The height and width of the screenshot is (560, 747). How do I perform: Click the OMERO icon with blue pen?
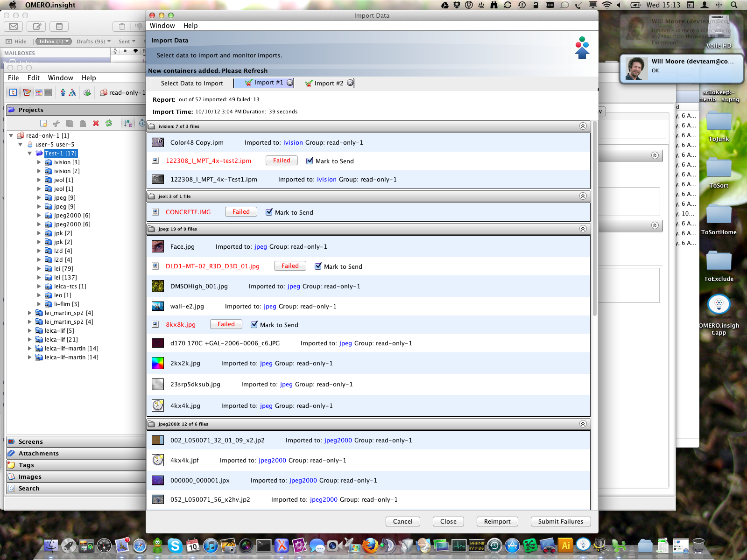point(72,92)
